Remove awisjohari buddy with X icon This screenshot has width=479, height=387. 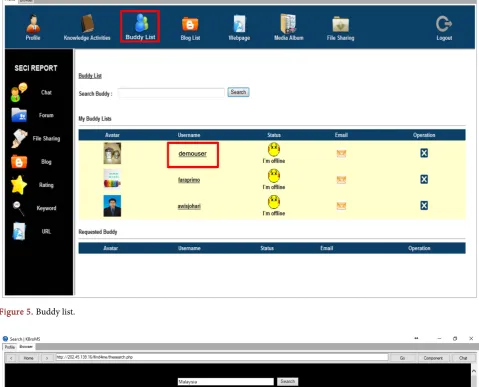coord(424,205)
